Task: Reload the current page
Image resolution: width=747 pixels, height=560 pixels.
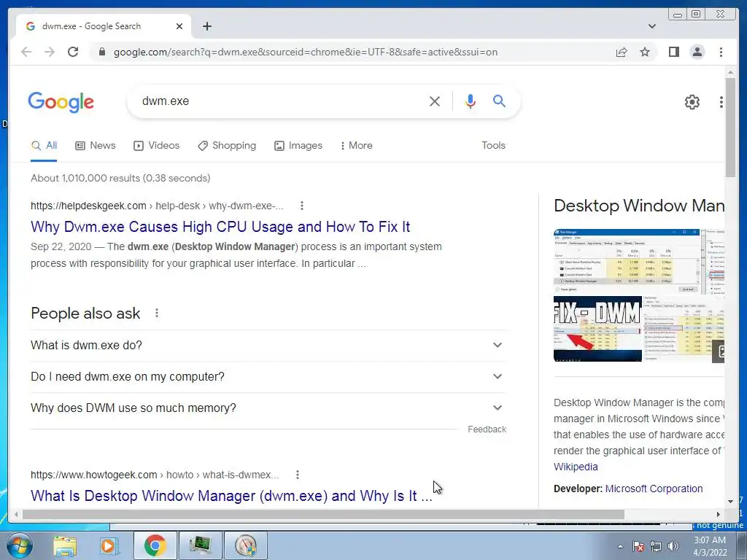Action: point(73,52)
